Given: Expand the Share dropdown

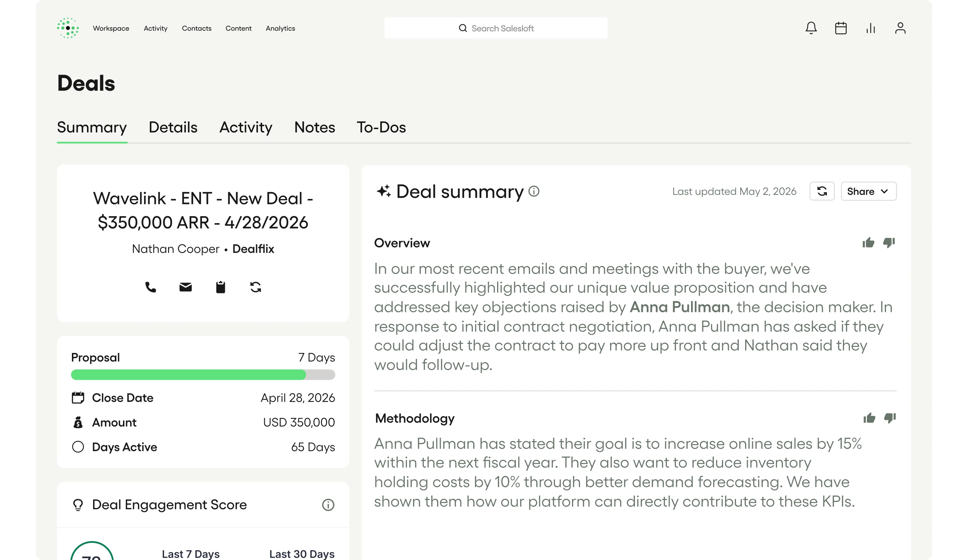Looking at the screenshot, I should 869,191.
